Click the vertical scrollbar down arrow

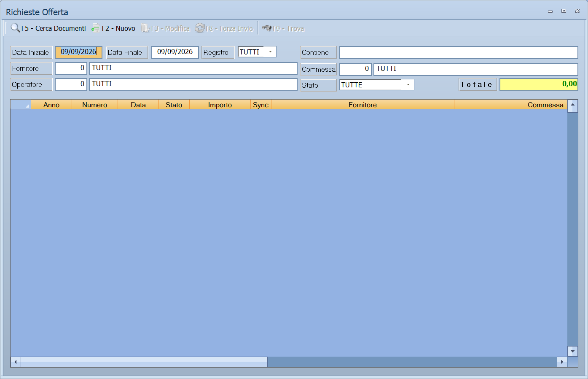[572, 351]
